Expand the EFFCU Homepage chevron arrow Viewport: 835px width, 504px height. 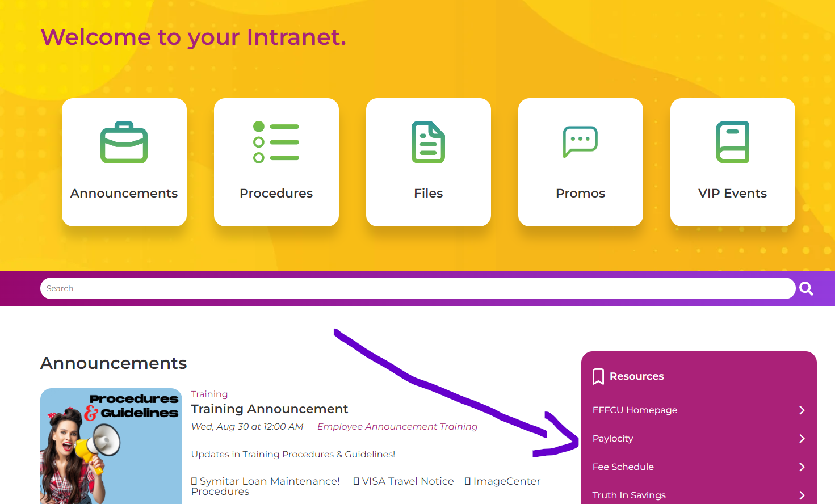click(802, 410)
